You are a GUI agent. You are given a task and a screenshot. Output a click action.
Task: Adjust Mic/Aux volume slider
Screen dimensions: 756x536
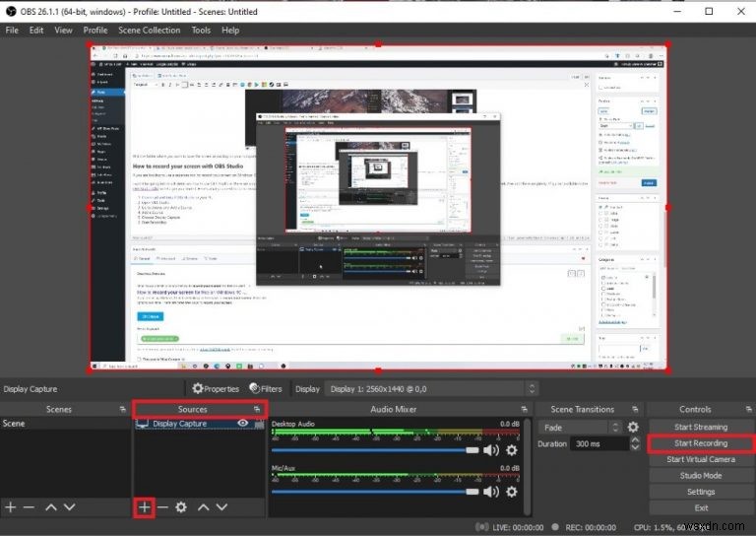(375, 492)
